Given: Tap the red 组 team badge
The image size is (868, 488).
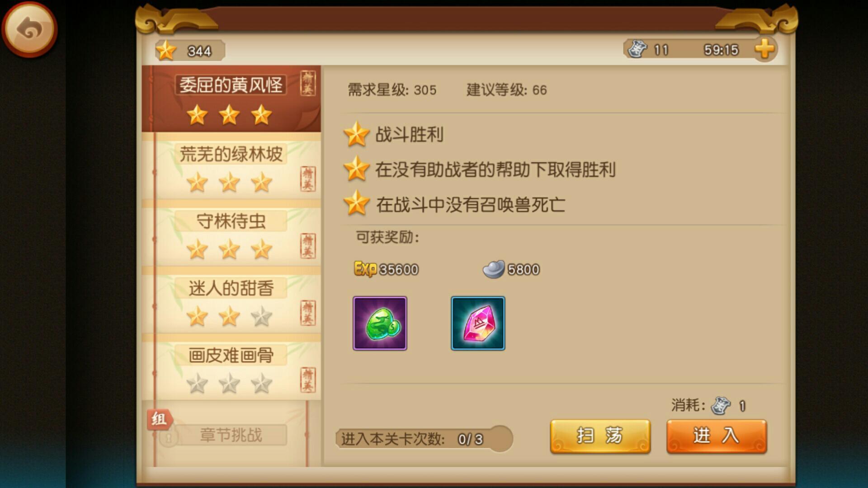Looking at the screenshot, I should coord(159,419).
